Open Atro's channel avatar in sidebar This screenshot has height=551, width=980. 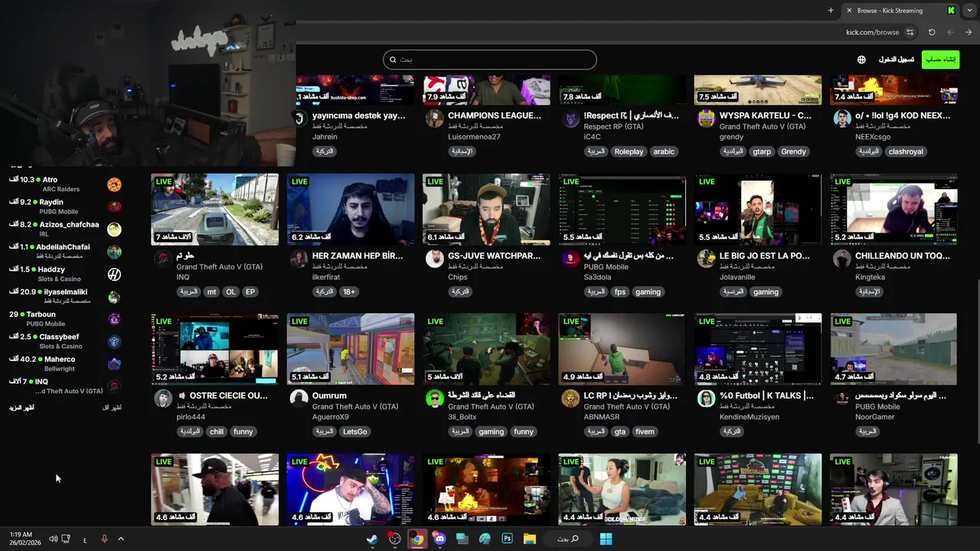click(114, 184)
